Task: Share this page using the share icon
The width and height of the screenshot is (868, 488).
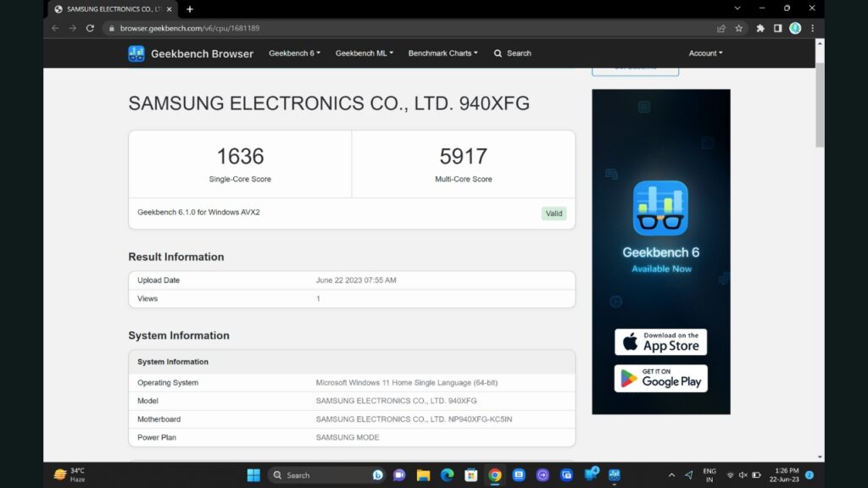Action: tap(721, 28)
